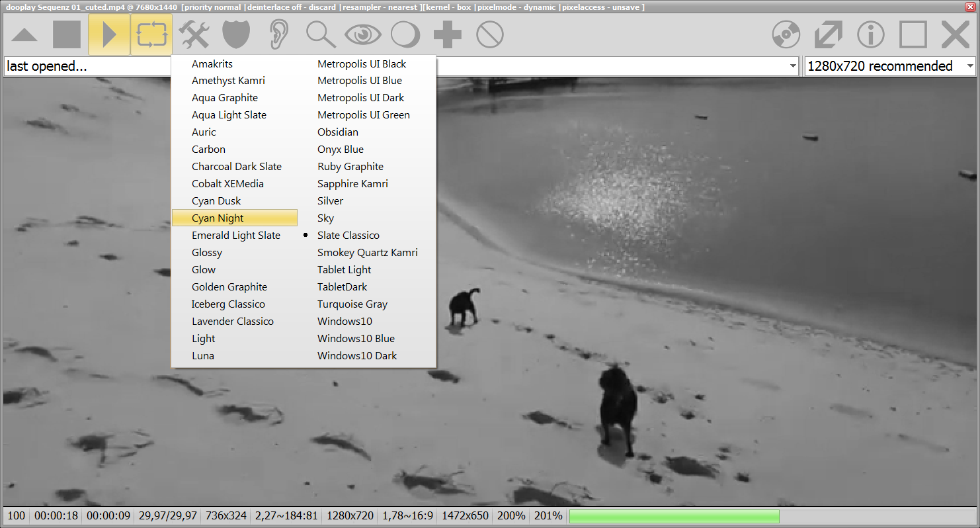
Task: Open the ear audio settings icon
Action: (x=278, y=34)
